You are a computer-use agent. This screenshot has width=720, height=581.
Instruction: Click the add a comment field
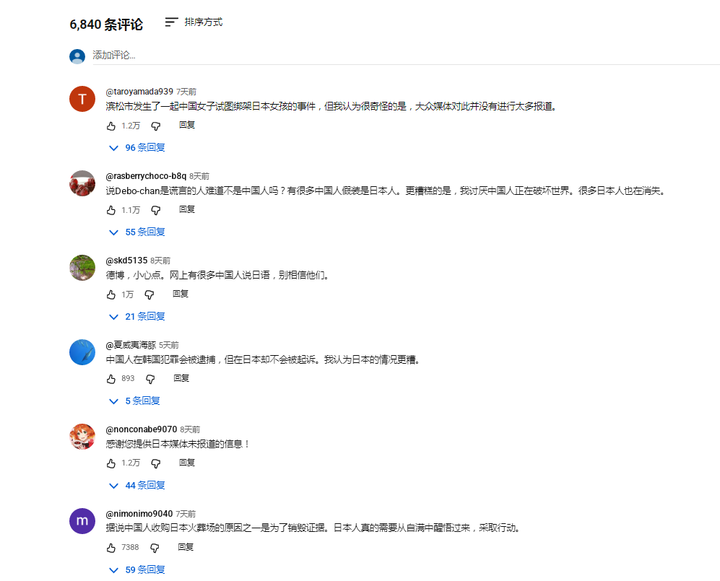coord(406,56)
